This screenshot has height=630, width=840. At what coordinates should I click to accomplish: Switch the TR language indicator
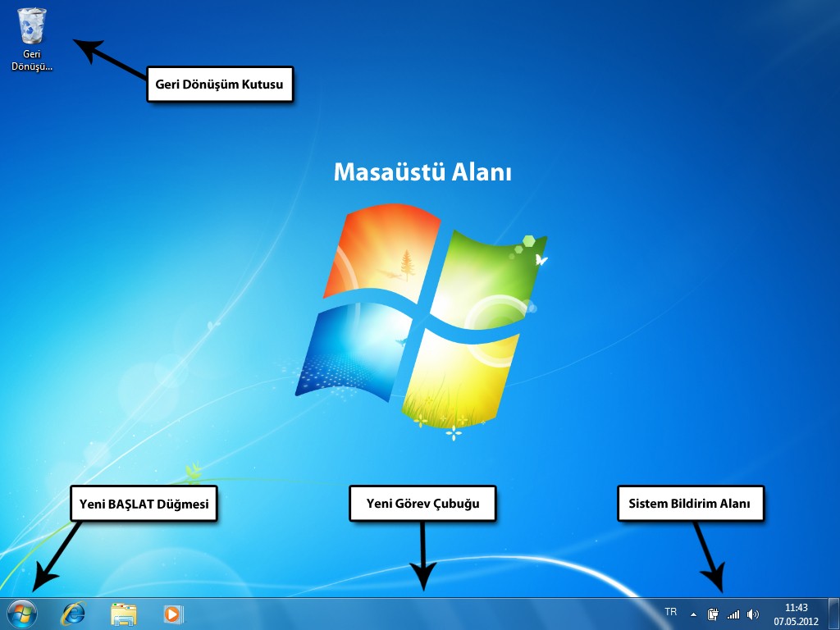click(x=671, y=612)
